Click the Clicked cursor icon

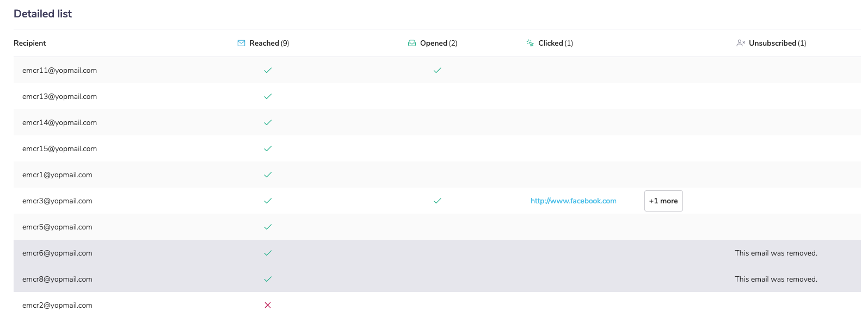click(530, 43)
